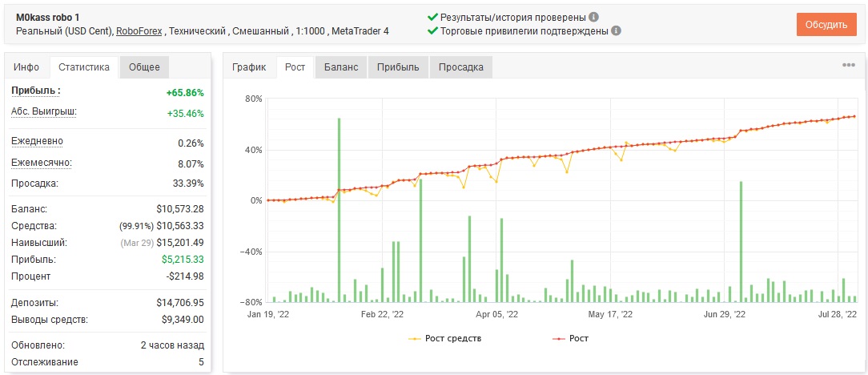Click the (99.91%) equity percentage
The image size is (868, 375).
(x=136, y=226)
